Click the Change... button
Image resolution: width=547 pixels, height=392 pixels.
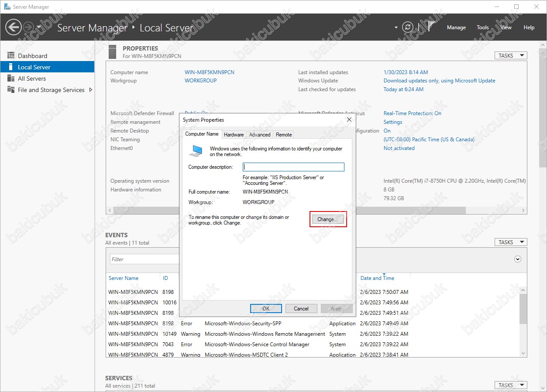pos(328,219)
